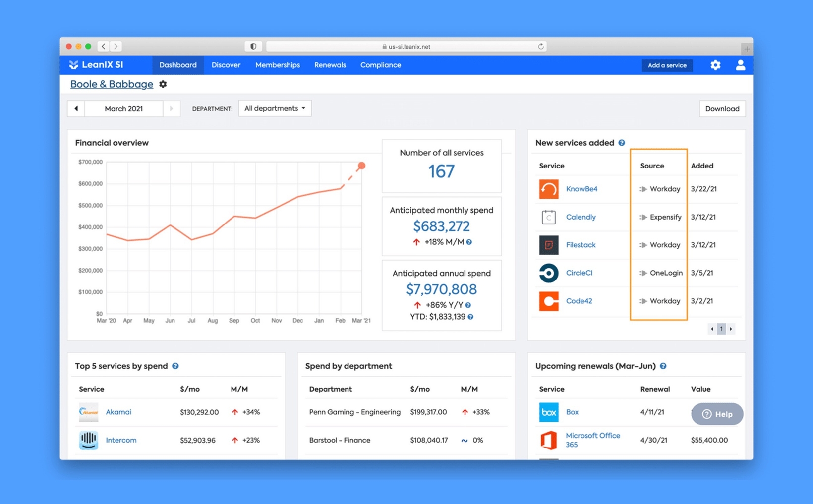The image size is (813, 504).
Task: Switch to the Discover tab
Action: (226, 65)
